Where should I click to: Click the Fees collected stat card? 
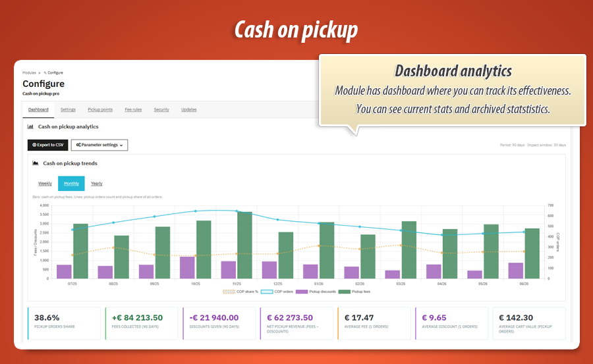[142, 323]
